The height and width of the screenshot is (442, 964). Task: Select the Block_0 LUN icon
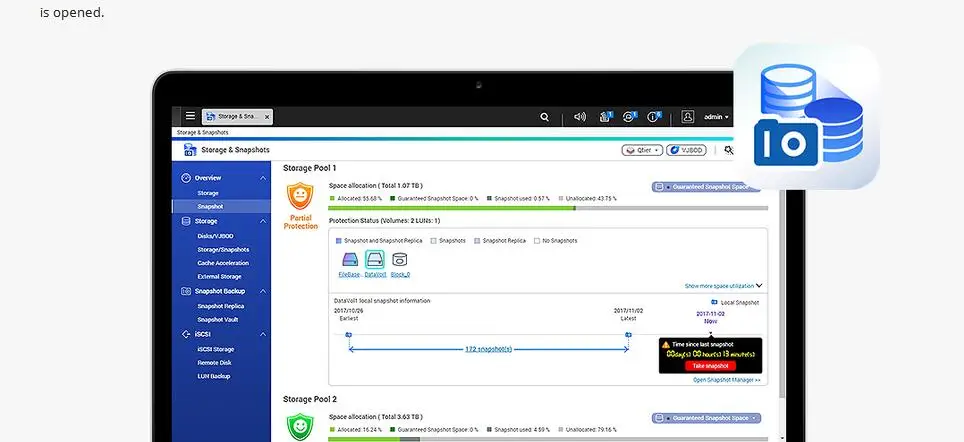click(400, 259)
